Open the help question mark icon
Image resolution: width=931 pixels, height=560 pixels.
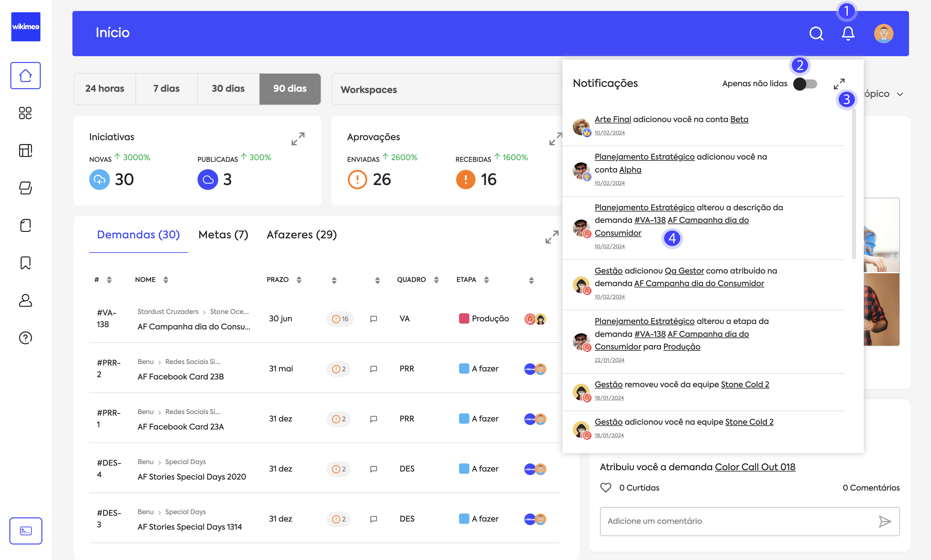25,338
